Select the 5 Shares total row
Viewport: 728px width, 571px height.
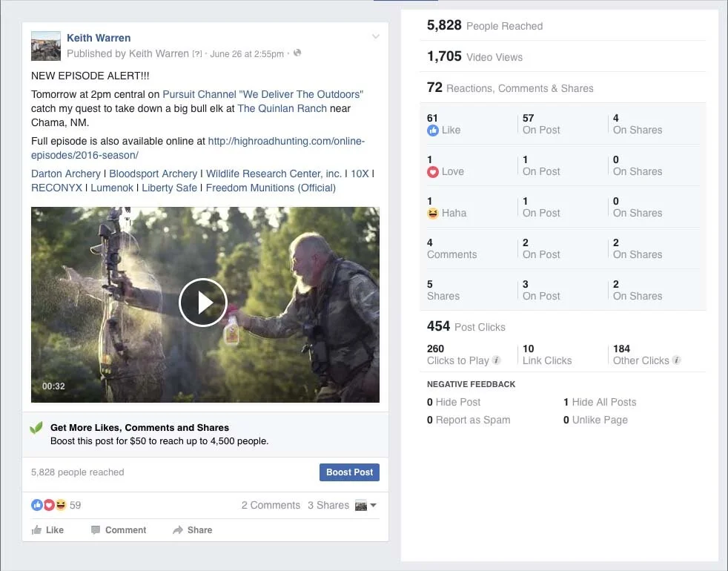pyautogui.click(x=443, y=290)
